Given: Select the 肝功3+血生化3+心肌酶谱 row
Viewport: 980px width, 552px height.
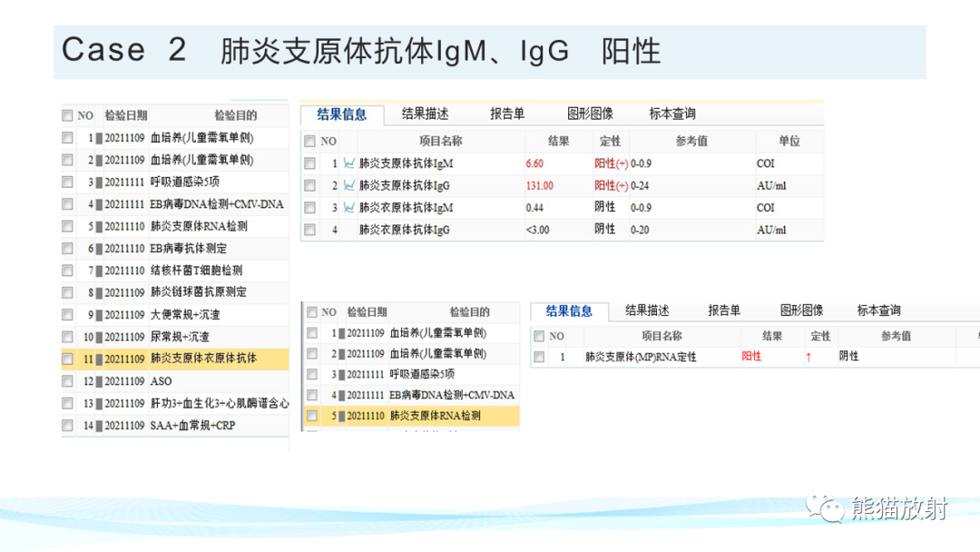Looking at the screenshot, I should point(175,403).
